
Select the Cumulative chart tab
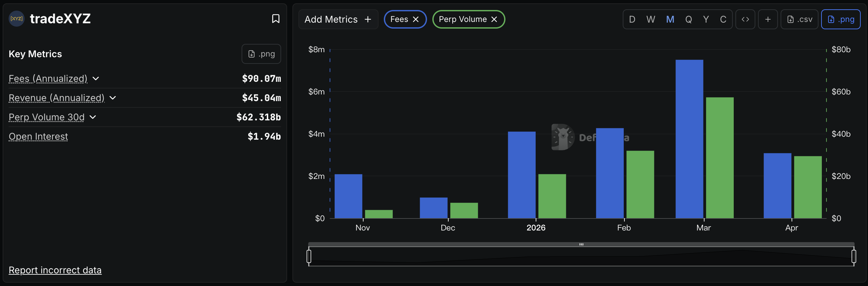[x=723, y=19]
